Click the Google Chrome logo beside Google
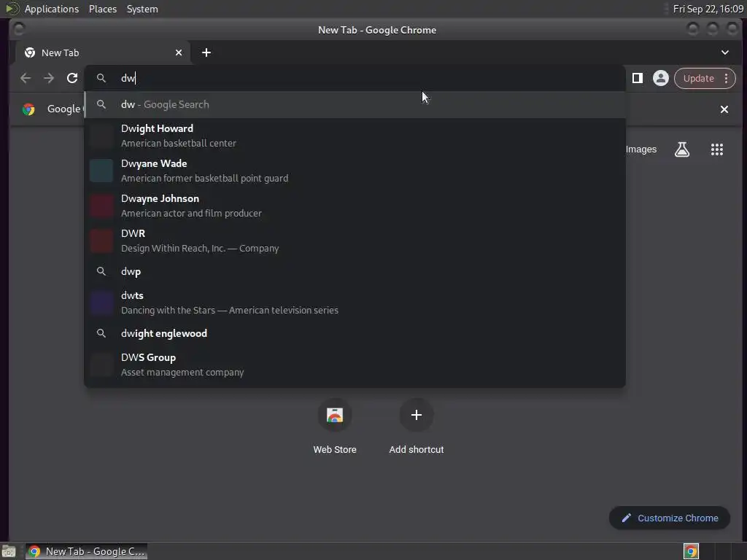Viewport: 747px width, 560px height. tap(28, 109)
